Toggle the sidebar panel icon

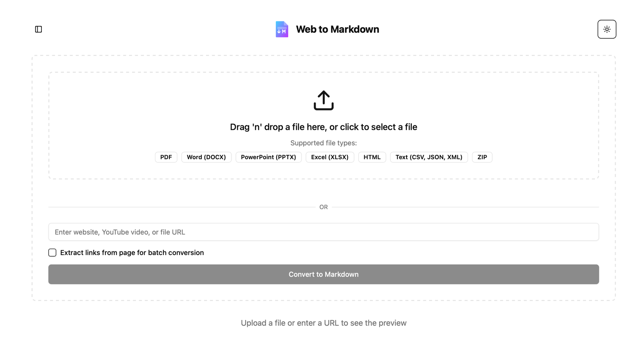click(39, 29)
